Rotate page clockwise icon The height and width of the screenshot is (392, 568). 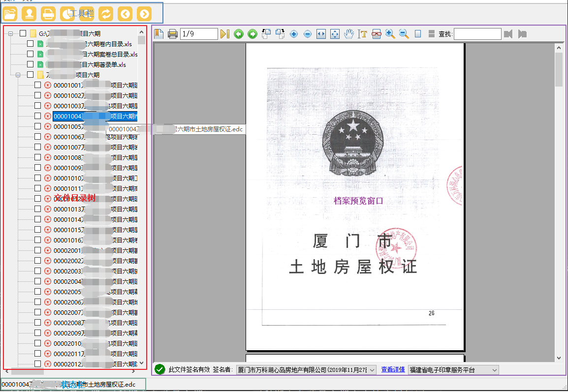pos(280,34)
